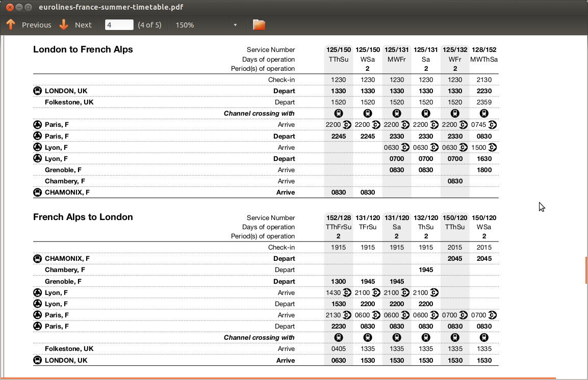Maximize the document viewer window

coord(28,7)
